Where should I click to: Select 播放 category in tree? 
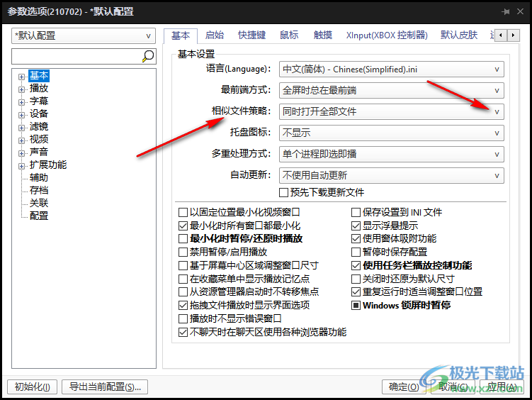[x=39, y=88]
